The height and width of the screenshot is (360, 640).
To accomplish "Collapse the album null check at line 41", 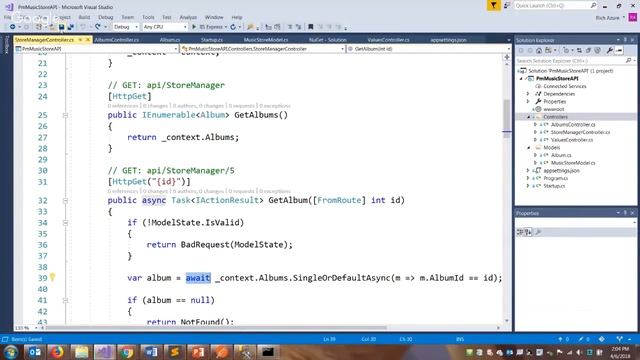I will (x=65, y=300).
